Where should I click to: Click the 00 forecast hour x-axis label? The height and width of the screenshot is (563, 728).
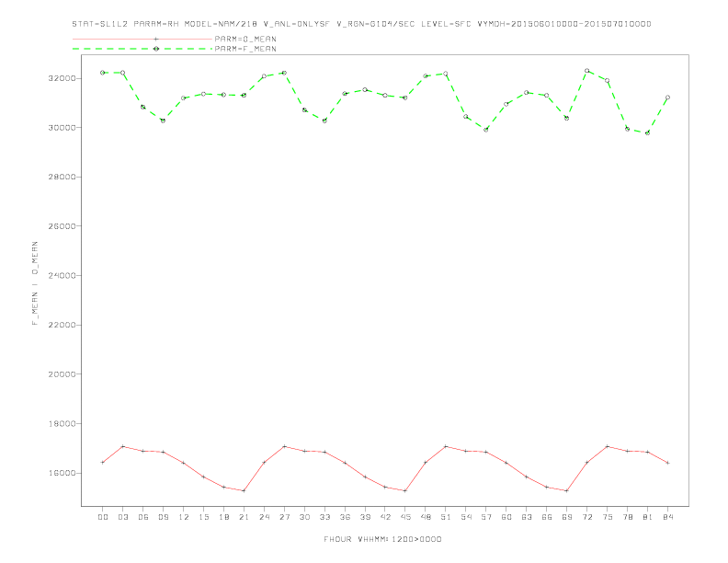coord(103,517)
